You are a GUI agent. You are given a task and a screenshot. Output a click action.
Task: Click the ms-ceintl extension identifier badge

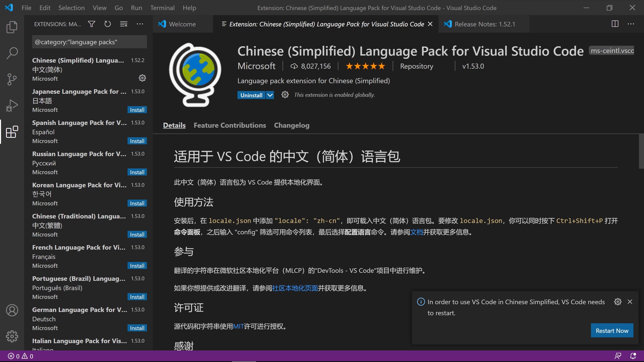tap(612, 51)
